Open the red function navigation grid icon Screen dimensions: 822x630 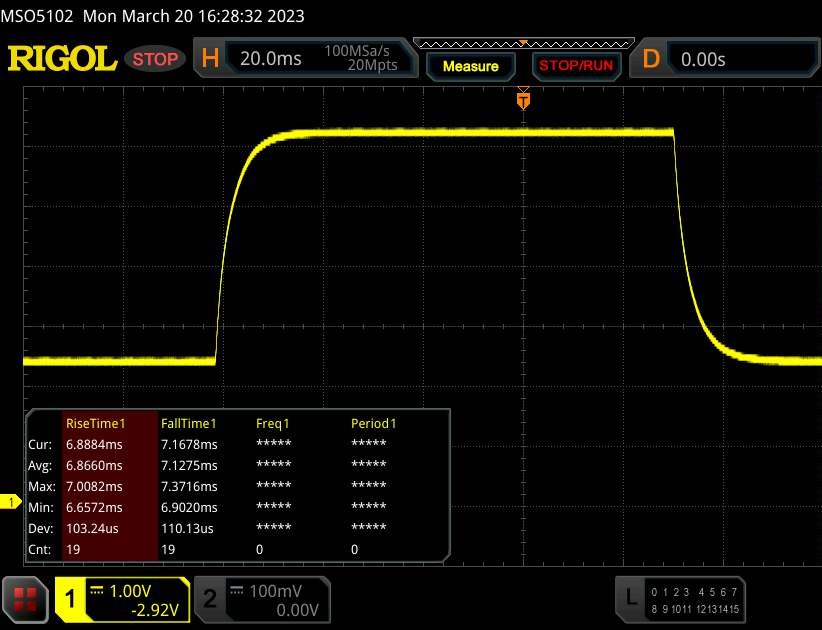pyautogui.click(x=26, y=598)
